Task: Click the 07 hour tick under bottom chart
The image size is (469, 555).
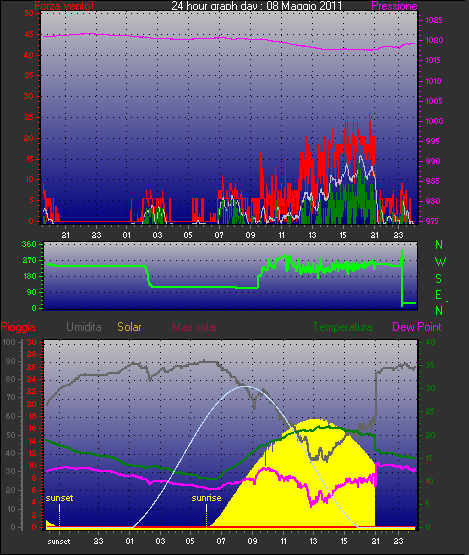Action: (x=221, y=541)
